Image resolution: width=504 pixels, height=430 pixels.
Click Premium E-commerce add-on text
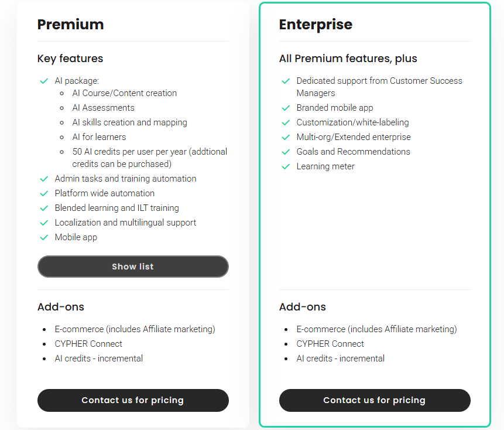pyautogui.click(x=135, y=329)
